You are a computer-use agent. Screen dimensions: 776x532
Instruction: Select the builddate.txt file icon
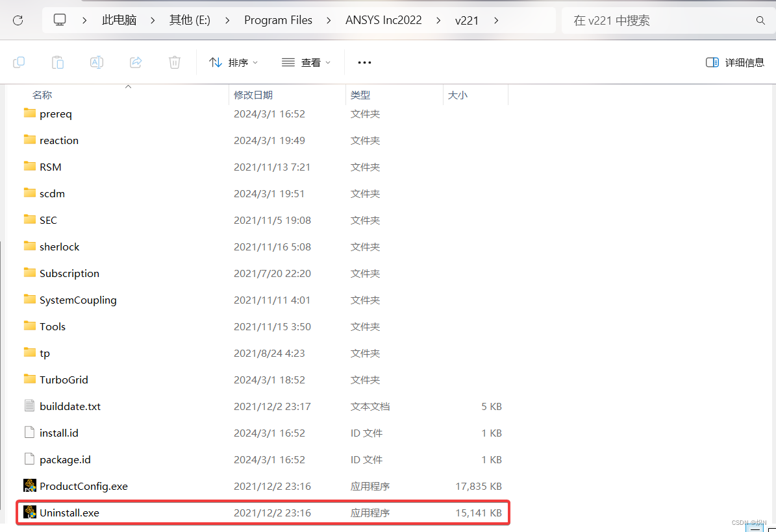pos(30,406)
